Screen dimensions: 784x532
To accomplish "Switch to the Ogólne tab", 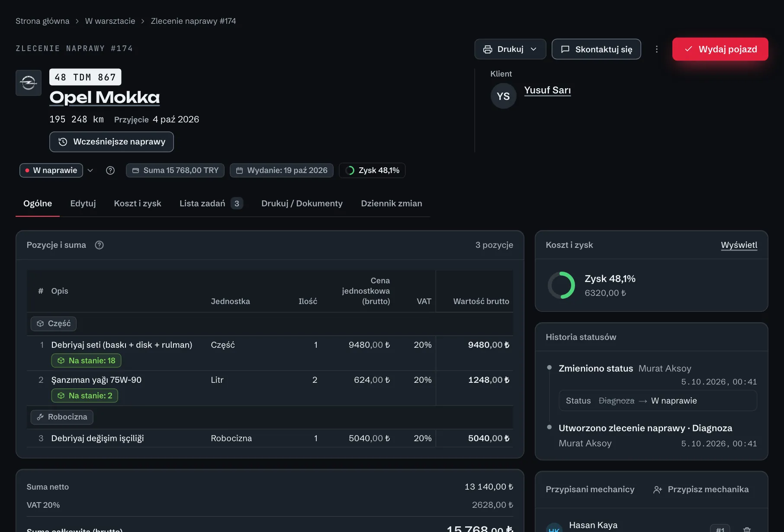I will 38,203.
